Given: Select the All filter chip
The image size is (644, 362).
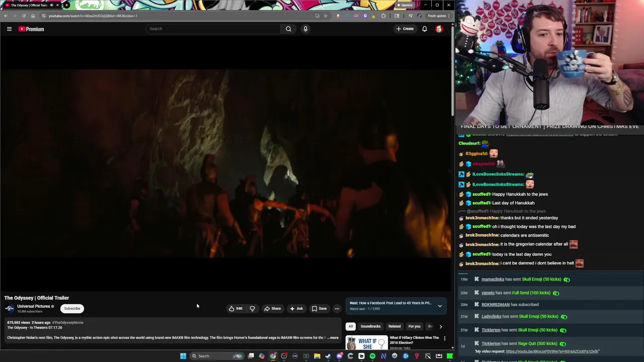Looking at the screenshot, I should [351, 326].
